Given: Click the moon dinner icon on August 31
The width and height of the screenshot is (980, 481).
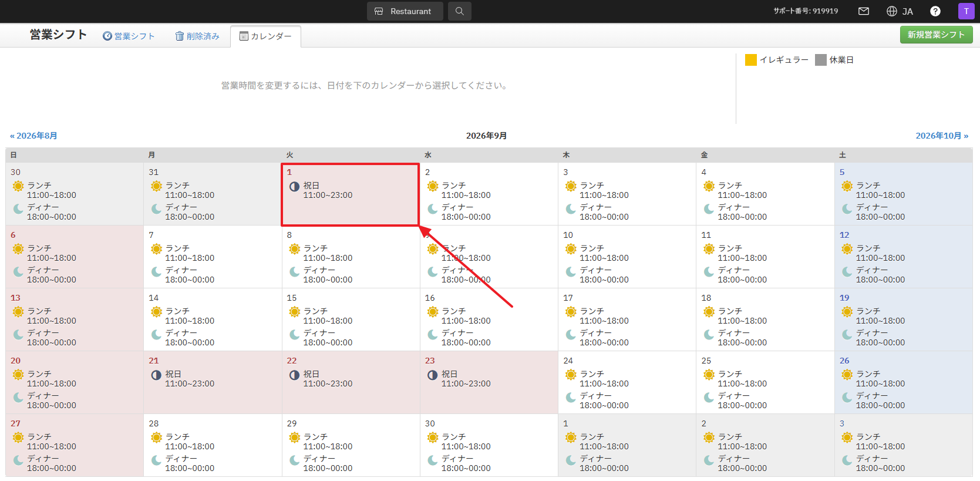Looking at the screenshot, I should [156, 208].
